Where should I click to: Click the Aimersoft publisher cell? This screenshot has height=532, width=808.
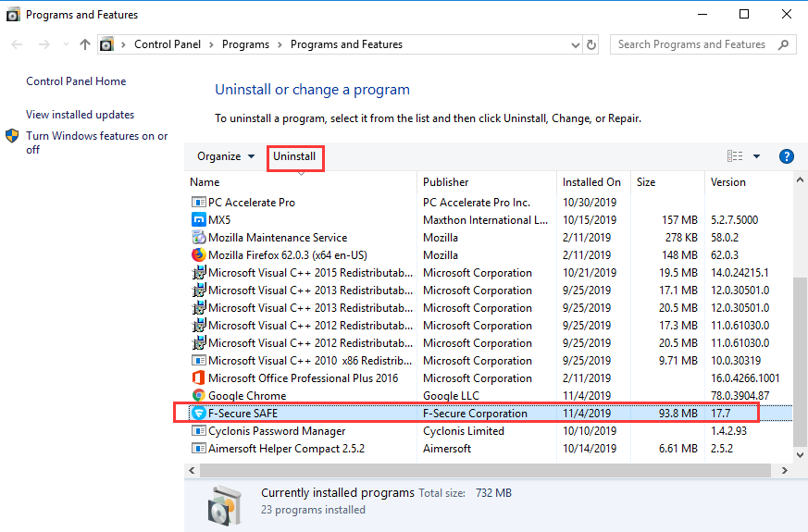pyautogui.click(x=447, y=448)
